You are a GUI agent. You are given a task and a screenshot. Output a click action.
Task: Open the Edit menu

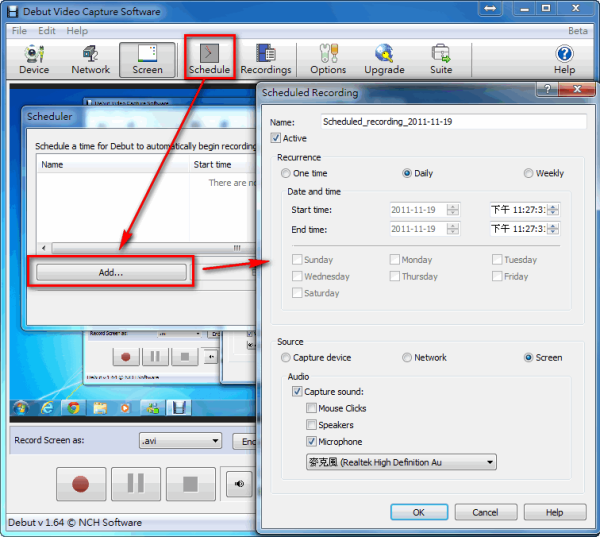[x=47, y=31]
